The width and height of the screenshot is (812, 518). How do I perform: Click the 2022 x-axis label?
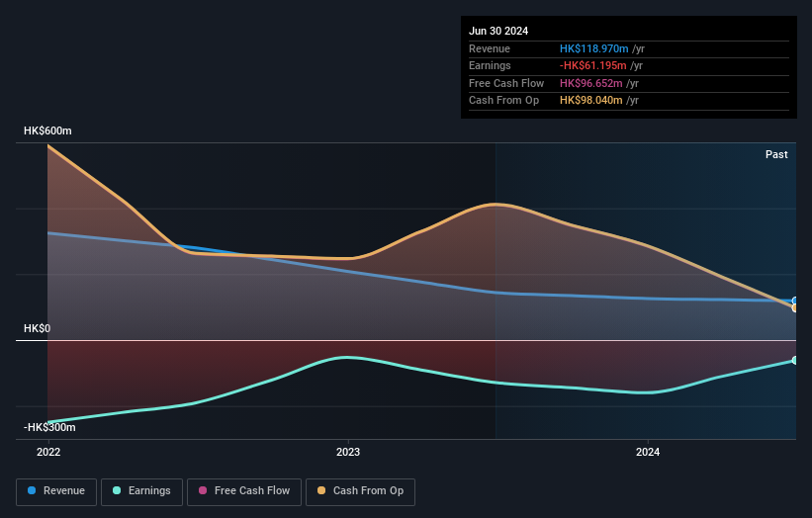48,452
